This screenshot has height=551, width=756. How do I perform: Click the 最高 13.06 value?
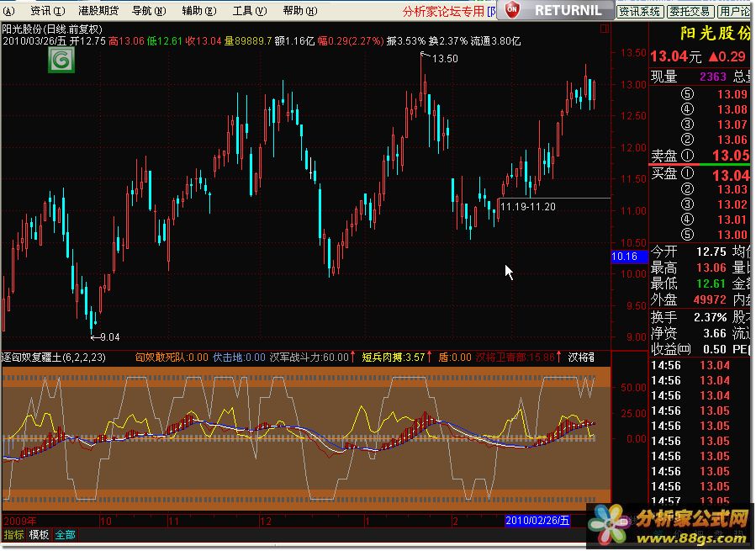[711, 268]
